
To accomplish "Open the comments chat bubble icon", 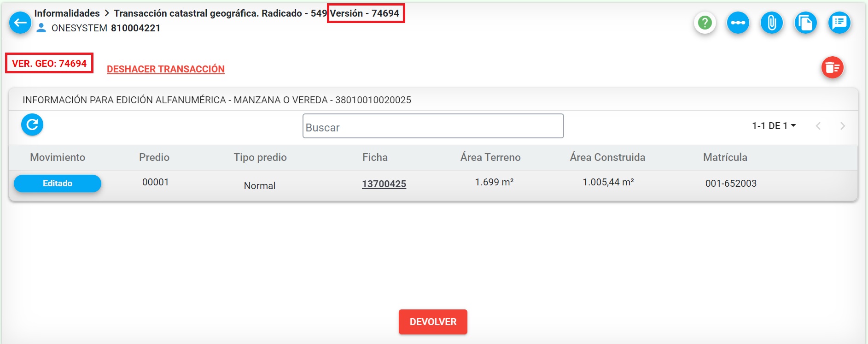I will 839,23.
